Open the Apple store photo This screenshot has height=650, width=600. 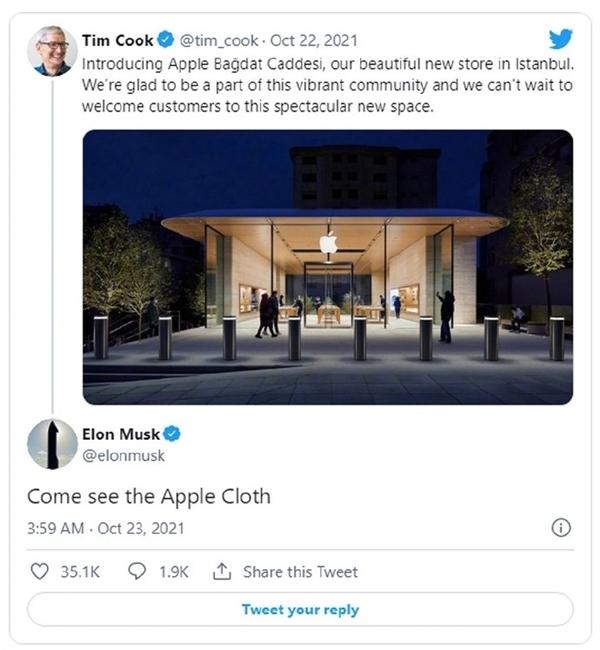click(x=327, y=267)
